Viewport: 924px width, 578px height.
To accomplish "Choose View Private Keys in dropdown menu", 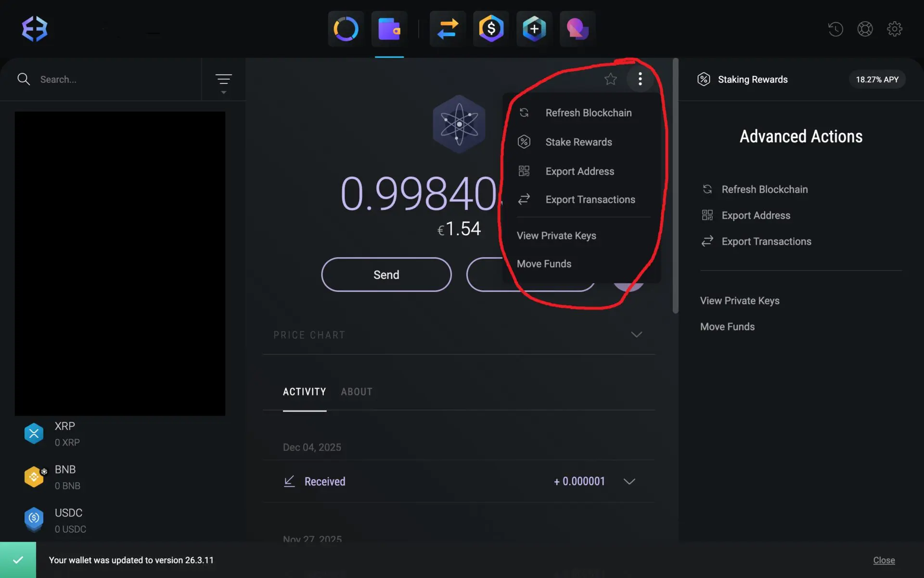I will (556, 236).
